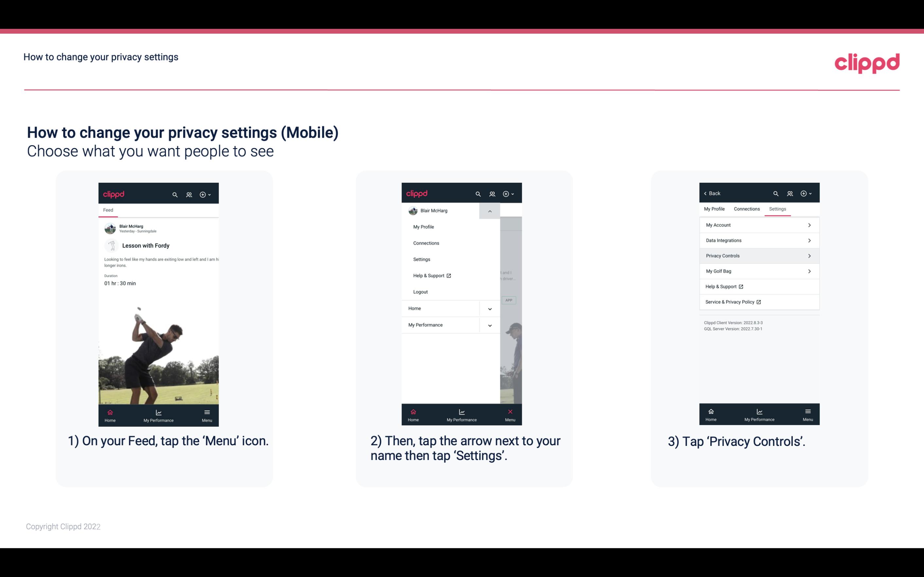
Task: Tap the My Profile menu option
Action: pyautogui.click(x=423, y=227)
